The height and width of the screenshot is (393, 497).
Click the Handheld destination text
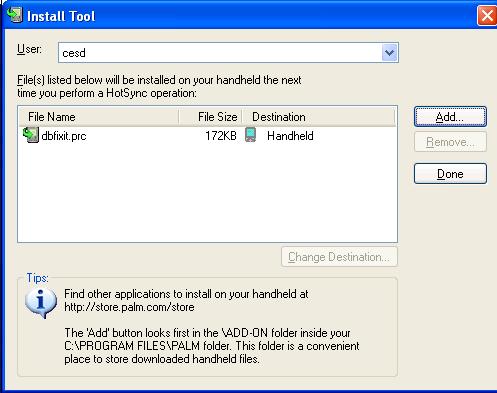pyautogui.click(x=290, y=136)
